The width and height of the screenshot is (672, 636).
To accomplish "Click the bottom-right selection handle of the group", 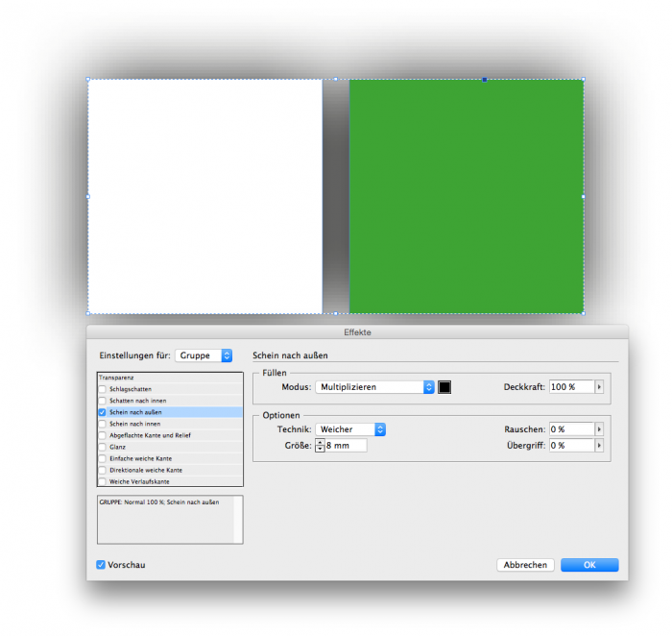I will (584, 313).
